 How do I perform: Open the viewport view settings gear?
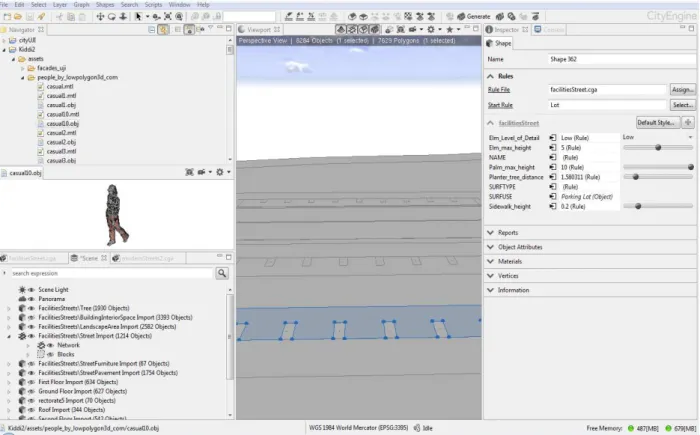[430, 29]
